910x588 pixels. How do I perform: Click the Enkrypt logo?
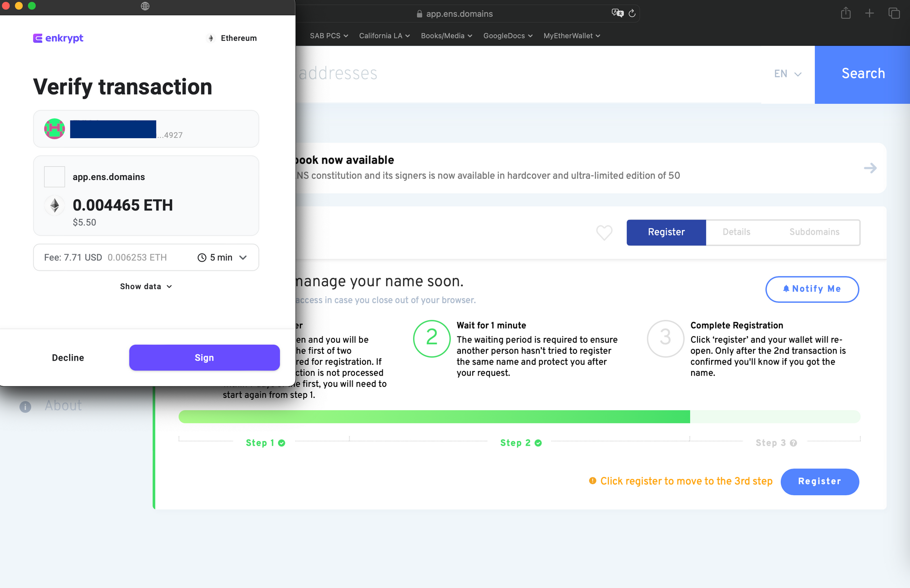(58, 38)
